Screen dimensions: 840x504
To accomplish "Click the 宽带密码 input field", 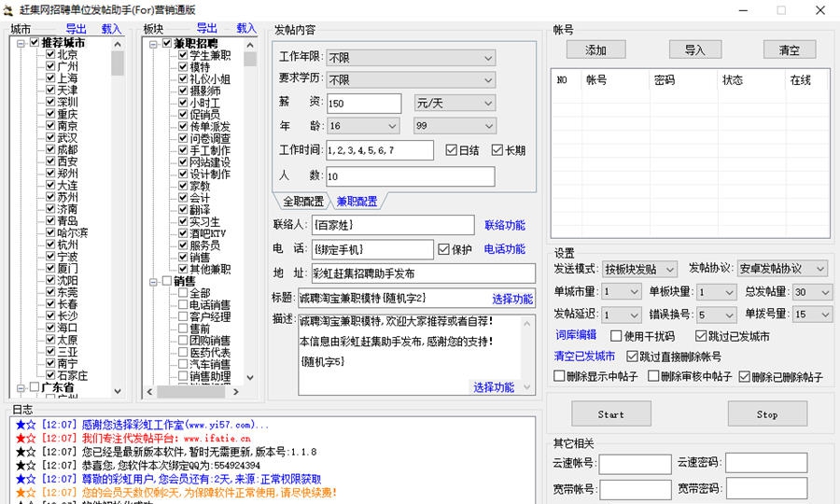I will coord(766,488).
